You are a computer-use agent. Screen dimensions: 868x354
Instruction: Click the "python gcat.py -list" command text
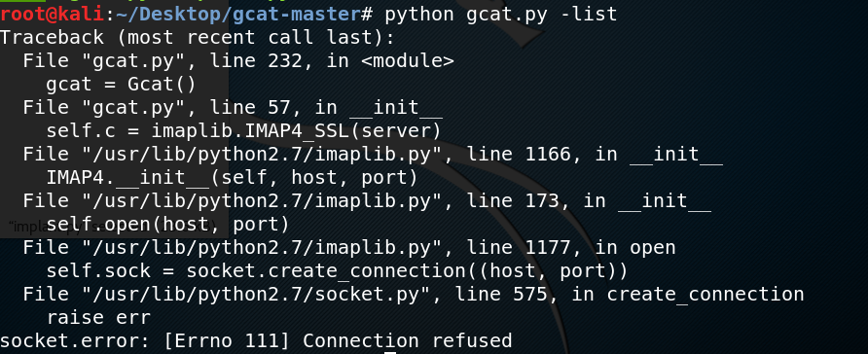[x=501, y=14]
